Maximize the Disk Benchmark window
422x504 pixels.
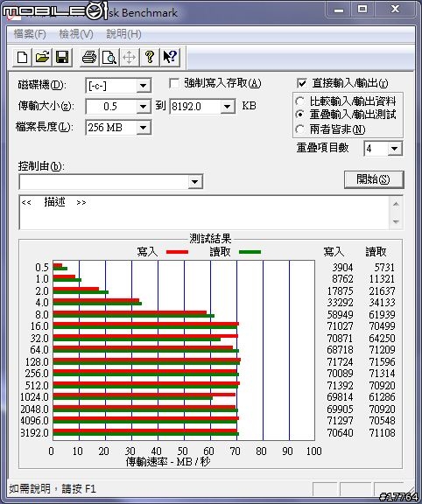(362, 10)
